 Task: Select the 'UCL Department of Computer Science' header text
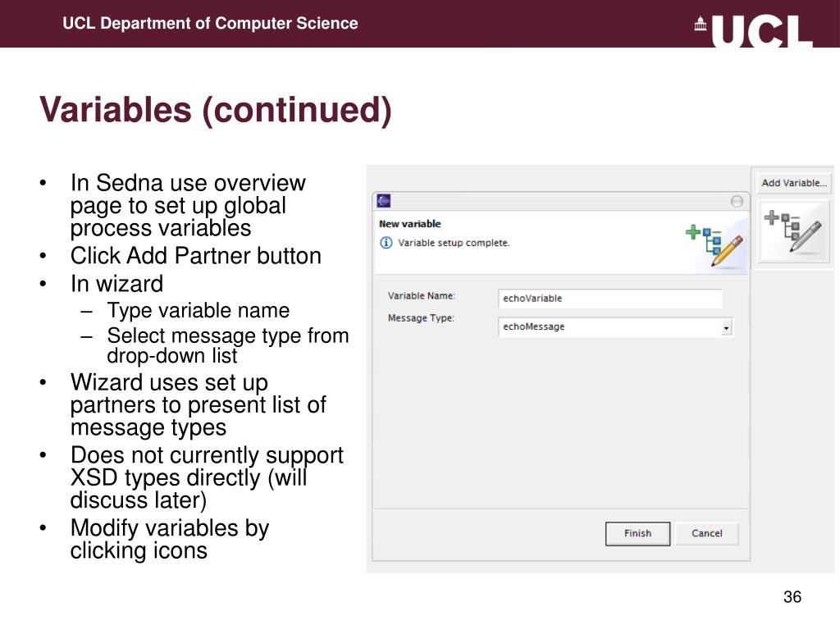[210, 24]
